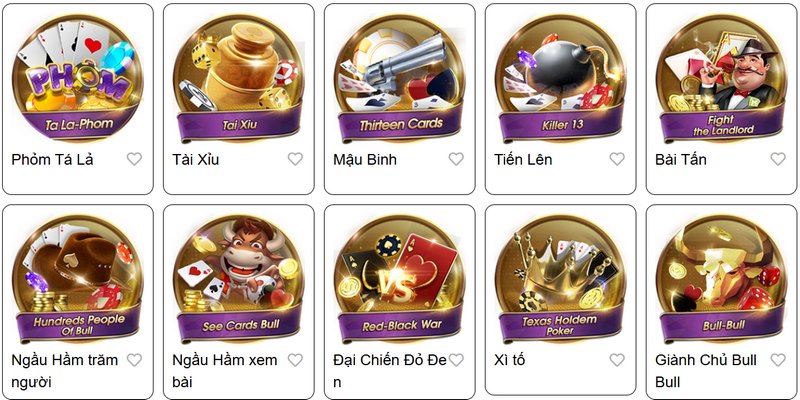Open the Bull-Bull golden bull icon
The image size is (800, 400).
click(x=721, y=279)
